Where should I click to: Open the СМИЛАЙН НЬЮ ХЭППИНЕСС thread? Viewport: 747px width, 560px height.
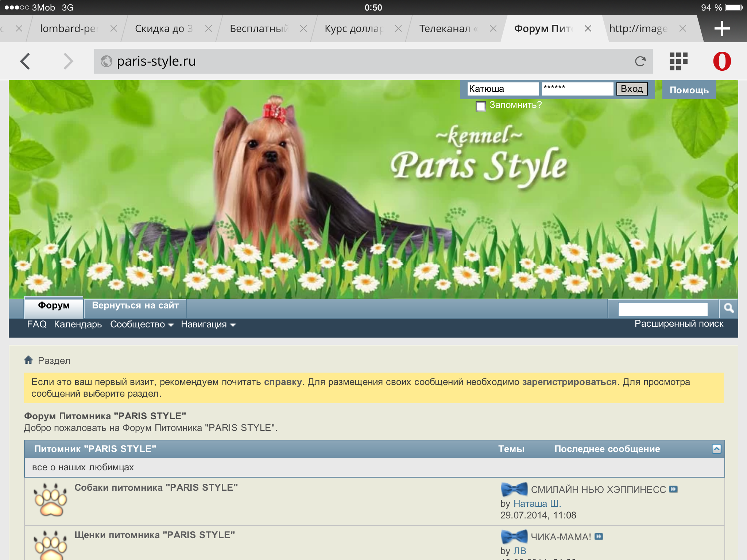[x=598, y=489]
